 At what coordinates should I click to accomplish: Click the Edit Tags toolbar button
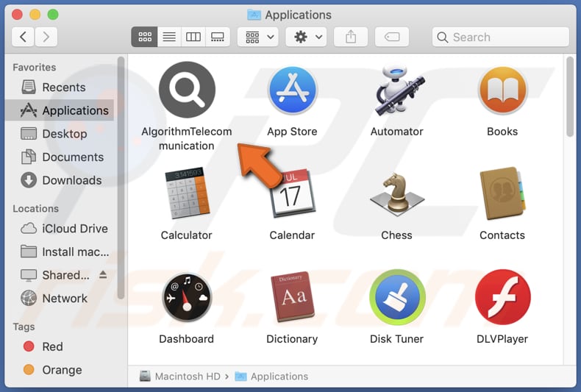392,37
